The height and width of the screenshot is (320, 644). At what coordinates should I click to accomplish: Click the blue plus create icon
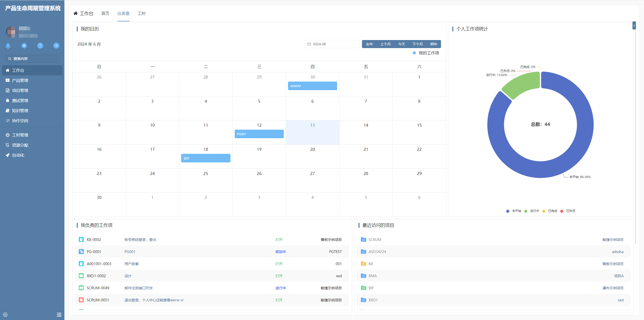coord(56,46)
